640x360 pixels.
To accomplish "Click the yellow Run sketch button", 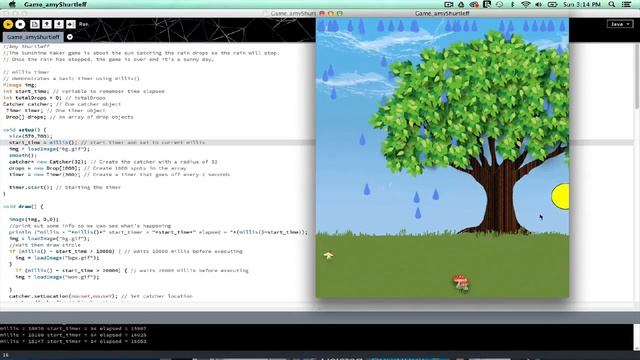I will coord(8,24).
